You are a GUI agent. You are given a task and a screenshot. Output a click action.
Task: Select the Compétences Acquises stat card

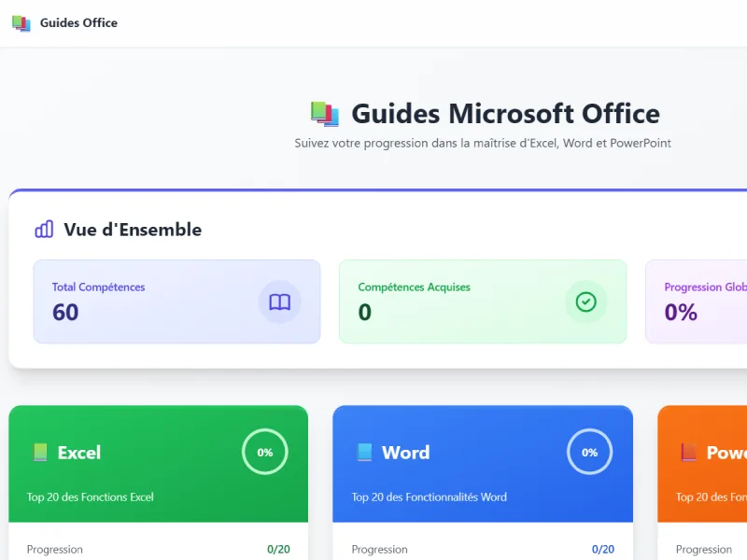click(x=483, y=301)
